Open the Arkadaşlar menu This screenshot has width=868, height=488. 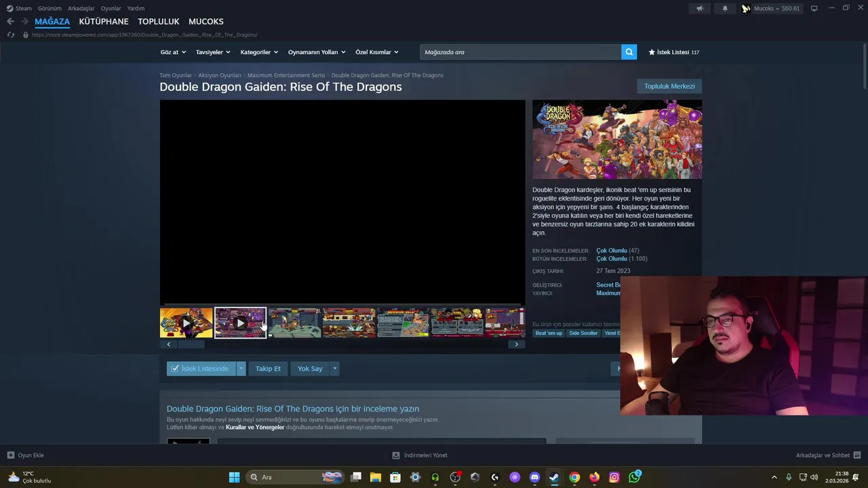click(x=81, y=8)
